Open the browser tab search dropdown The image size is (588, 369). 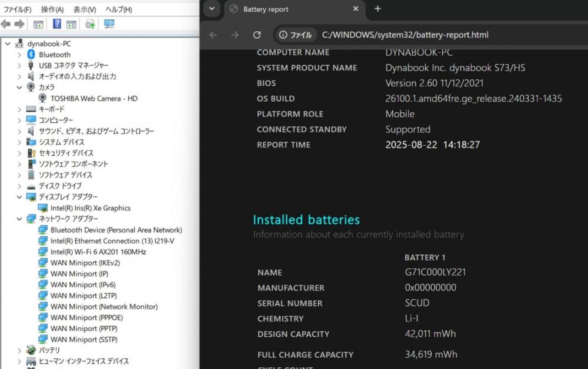[212, 9]
